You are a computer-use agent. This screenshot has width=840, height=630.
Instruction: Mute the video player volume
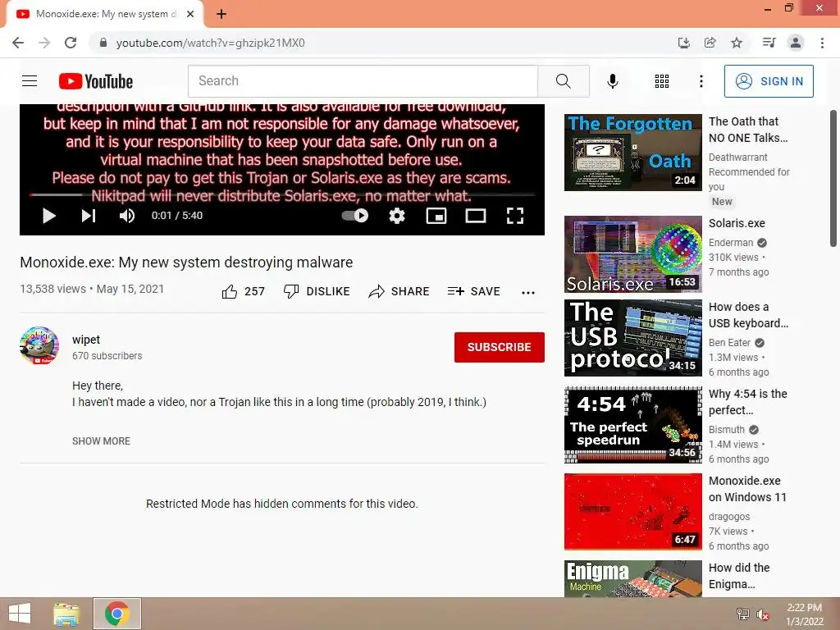(x=127, y=216)
